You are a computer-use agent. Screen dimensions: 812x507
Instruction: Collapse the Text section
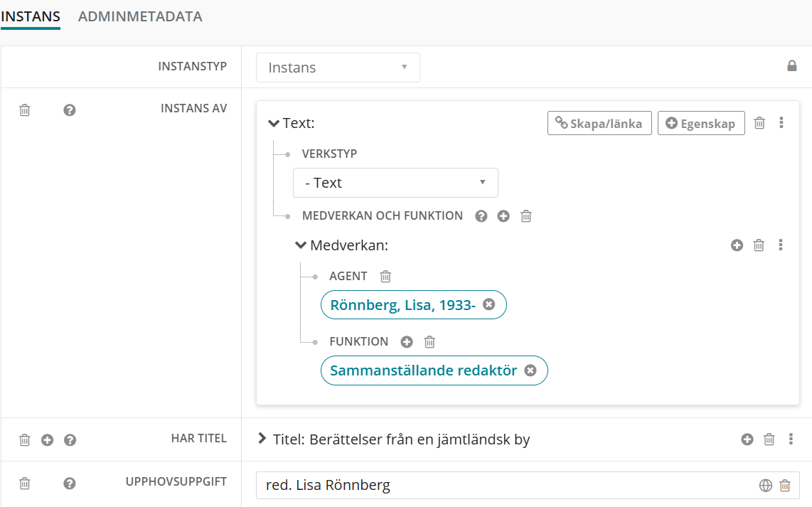click(274, 124)
